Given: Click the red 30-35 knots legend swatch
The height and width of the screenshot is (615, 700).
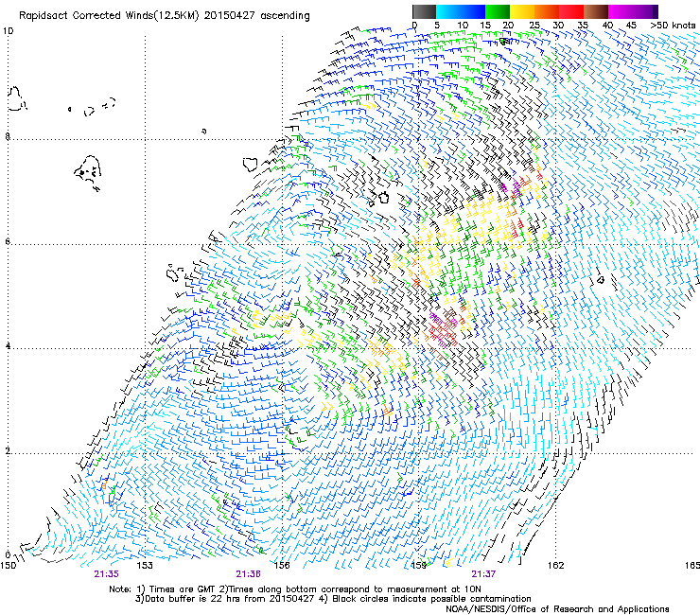Looking at the screenshot, I should 571,11.
